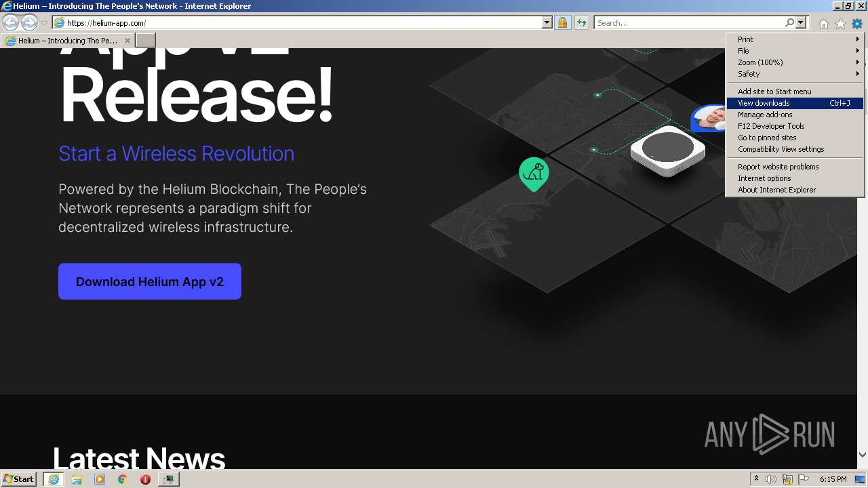Click the Latest News heading
The width and height of the screenshot is (868, 488).
(139, 457)
